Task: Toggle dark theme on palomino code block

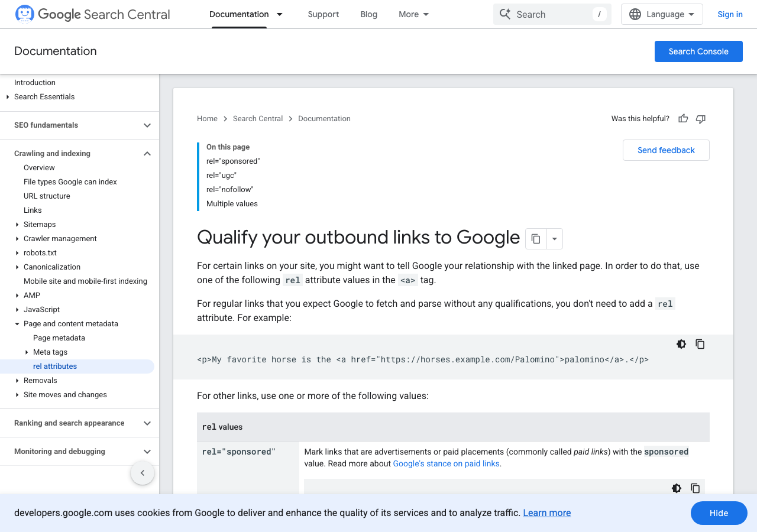Action: (681, 344)
